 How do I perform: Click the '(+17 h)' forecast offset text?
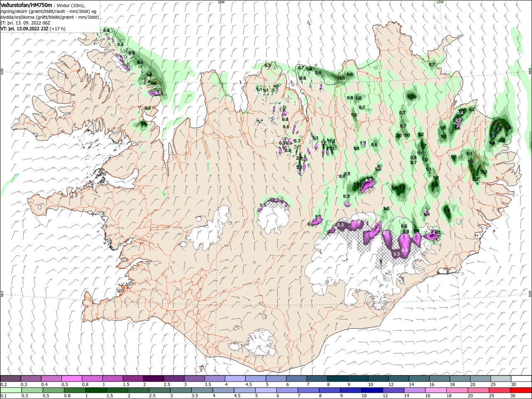[58, 29]
